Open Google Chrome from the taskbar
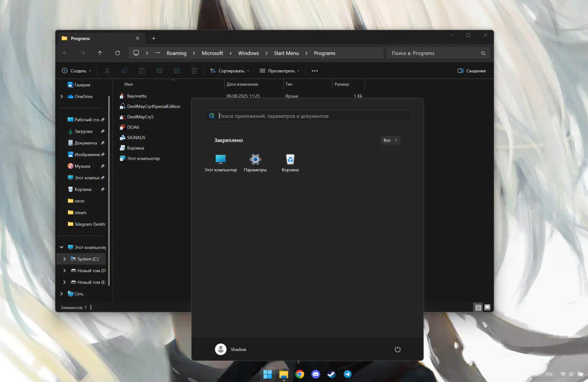Screen dimensions: 588x382 coord(300,374)
